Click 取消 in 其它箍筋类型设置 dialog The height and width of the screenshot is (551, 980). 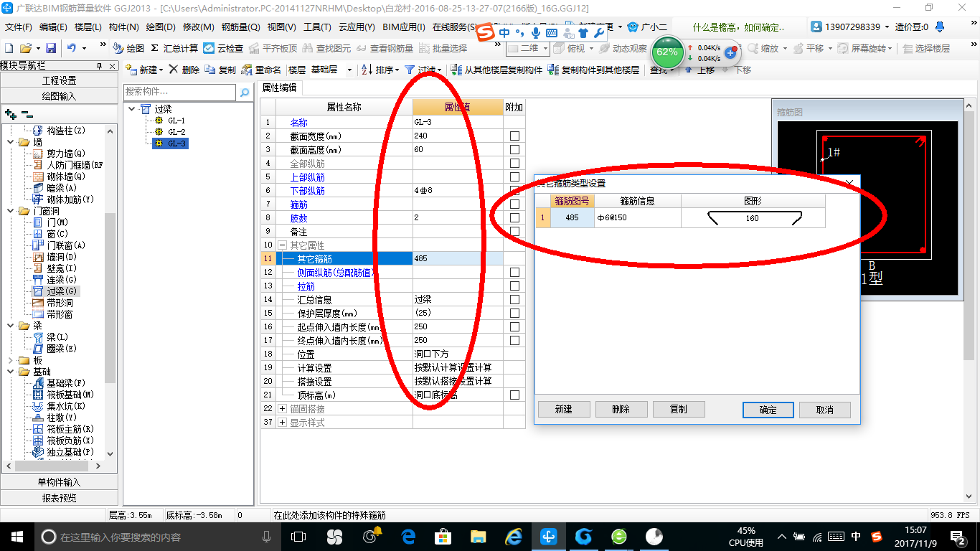point(825,410)
